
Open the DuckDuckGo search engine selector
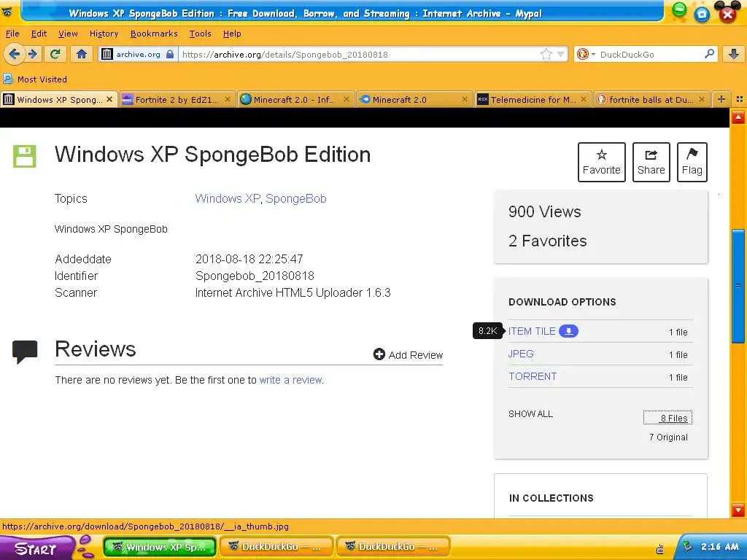coord(586,54)
